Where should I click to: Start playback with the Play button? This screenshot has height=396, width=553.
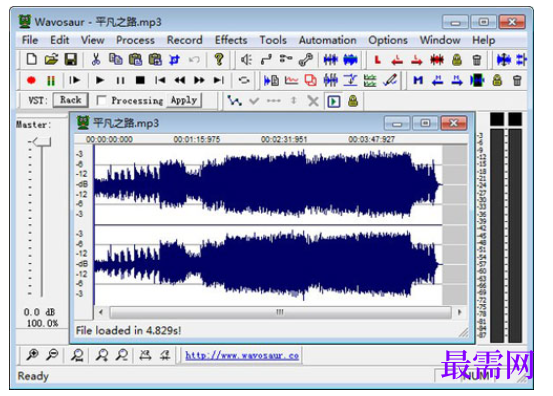click(x=100, y=80)
